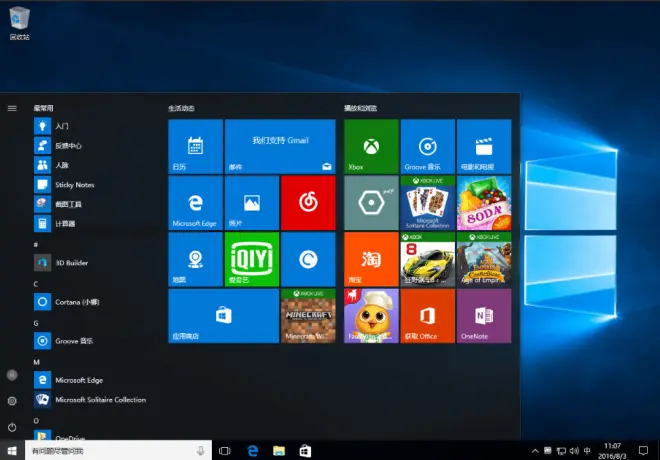Open Task View on the taskbar
The image size is (660, 460).
pyautogui.click(x=225, y=451)
